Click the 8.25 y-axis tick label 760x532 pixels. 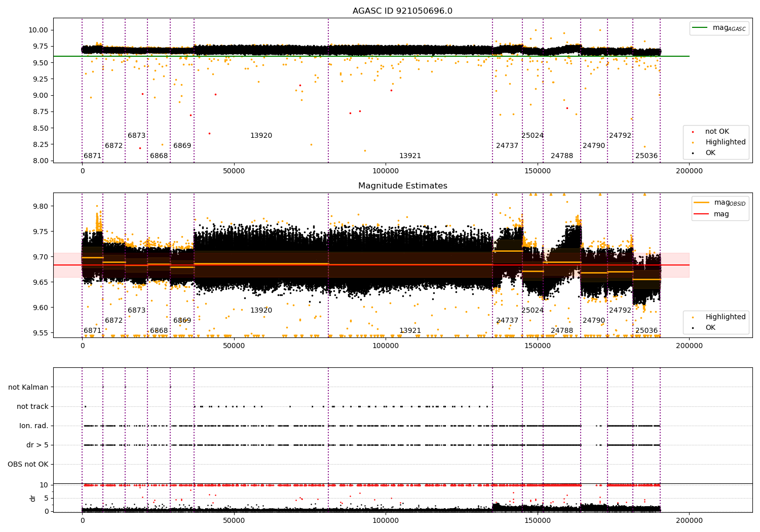click(x=40, y=144)
